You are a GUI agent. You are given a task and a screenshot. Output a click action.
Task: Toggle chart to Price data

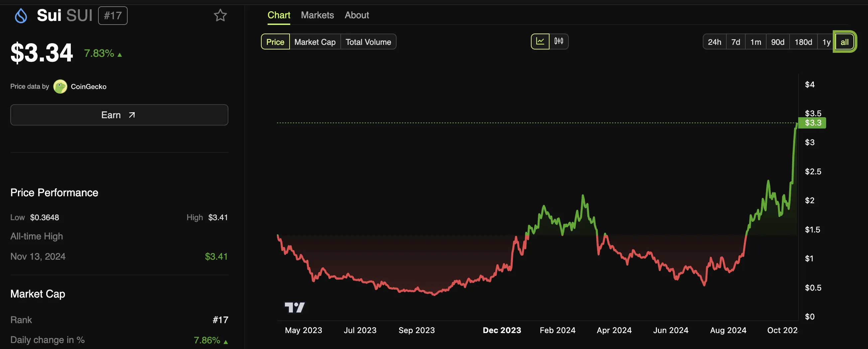[275, 42]
